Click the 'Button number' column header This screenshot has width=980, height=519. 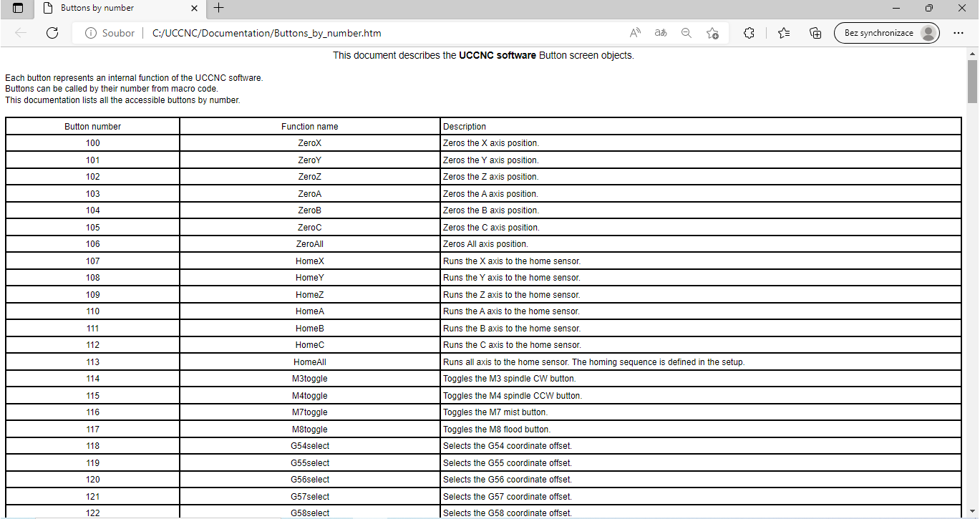[92, 127]
